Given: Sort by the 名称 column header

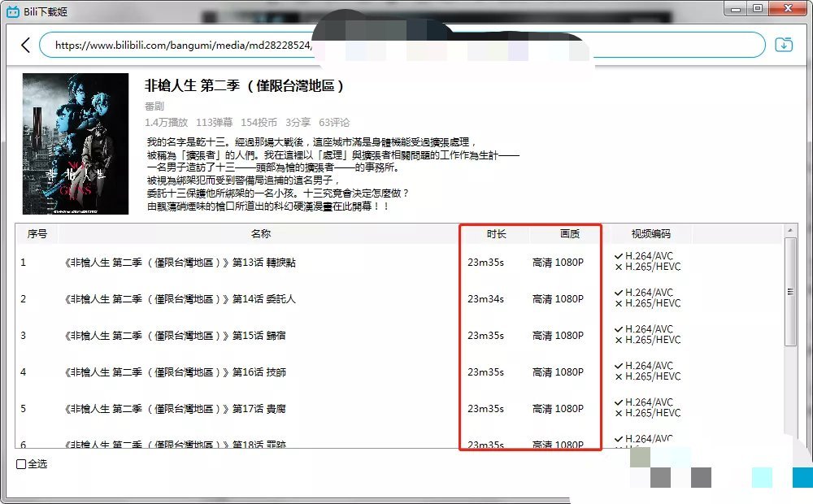Looking at the screenshot, I should pyautogui.click(x=260, y=234).
